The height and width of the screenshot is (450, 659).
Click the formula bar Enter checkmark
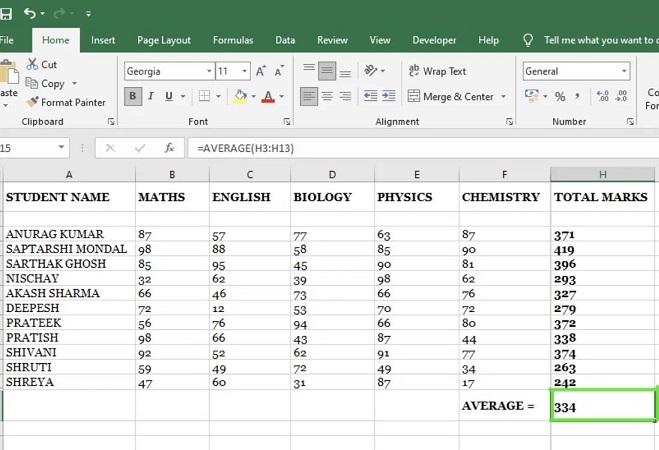click(x=140, y=148)
